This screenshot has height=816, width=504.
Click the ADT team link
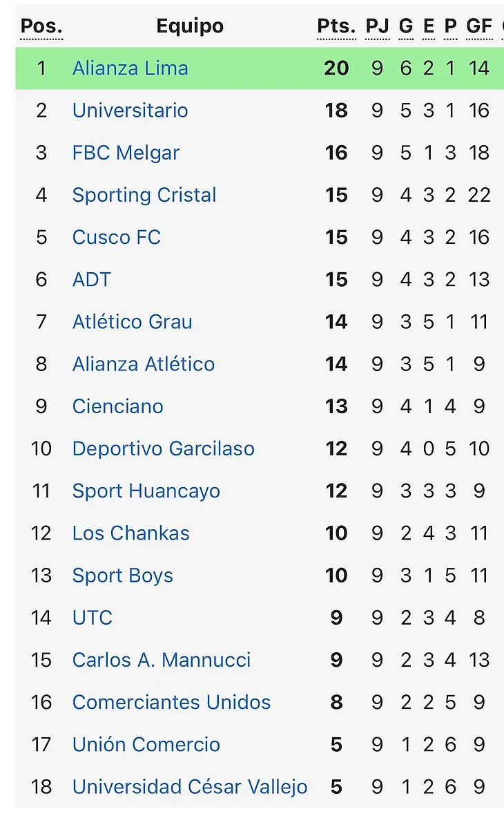[91, 280]
